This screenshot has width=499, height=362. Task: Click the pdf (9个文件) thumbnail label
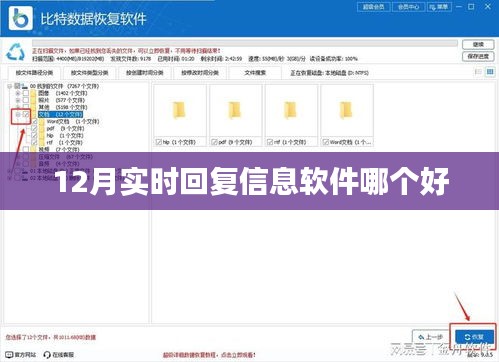(235, 142)
